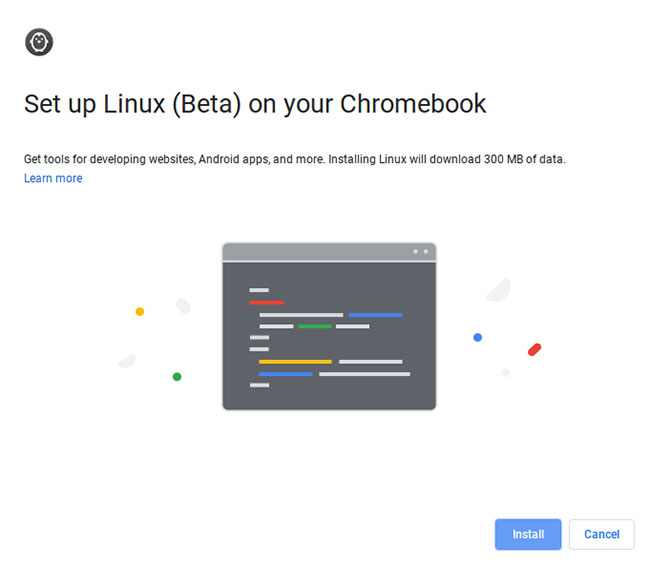Click the green dot left of the terminal illustration

177,377
